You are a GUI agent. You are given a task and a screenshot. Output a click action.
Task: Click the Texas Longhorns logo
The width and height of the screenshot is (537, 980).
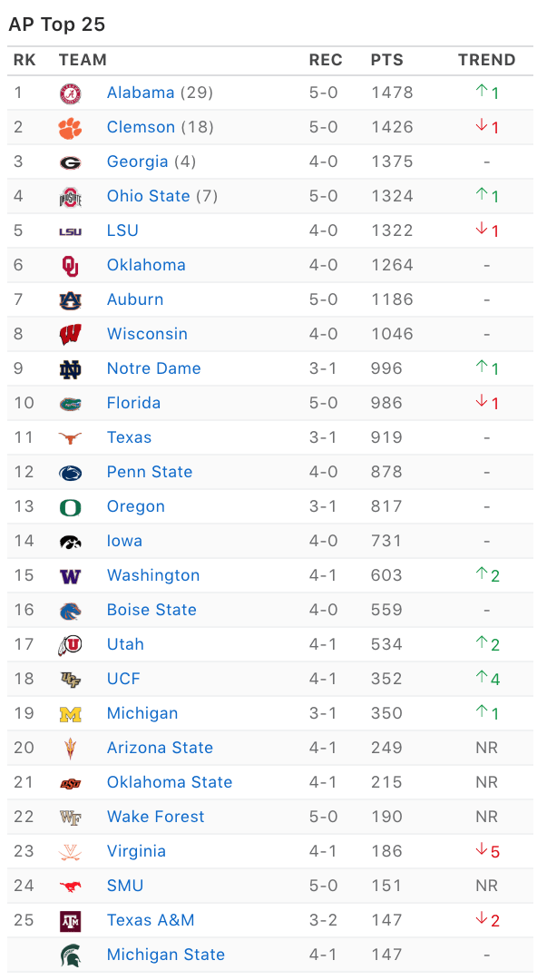tap(70, 438)
